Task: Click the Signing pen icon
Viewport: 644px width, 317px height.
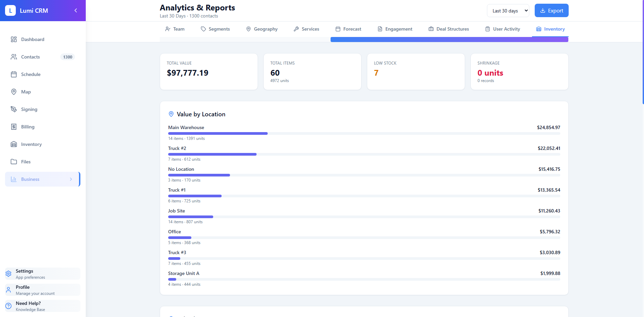Action: pos(14,109)
